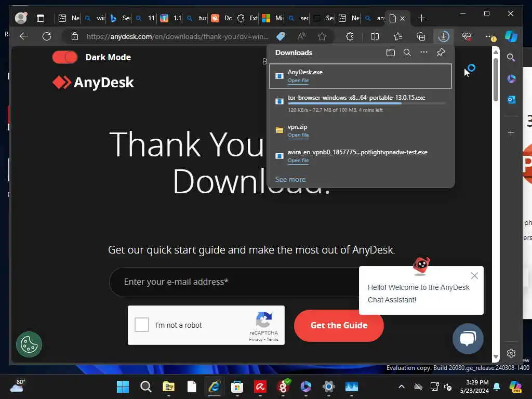Open clock and date 3:29 PM
The height and width of the screenshot is (399, 532).
[474, 387]
